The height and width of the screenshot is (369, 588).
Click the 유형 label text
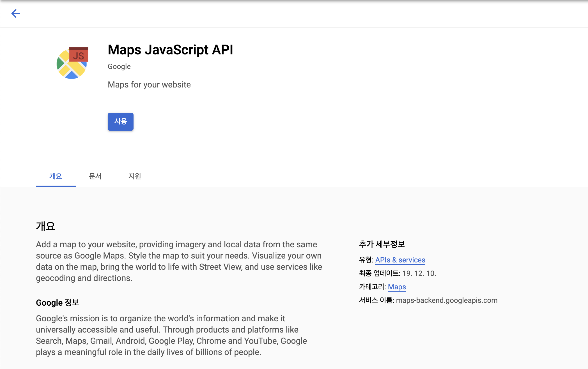pos(366,260)
